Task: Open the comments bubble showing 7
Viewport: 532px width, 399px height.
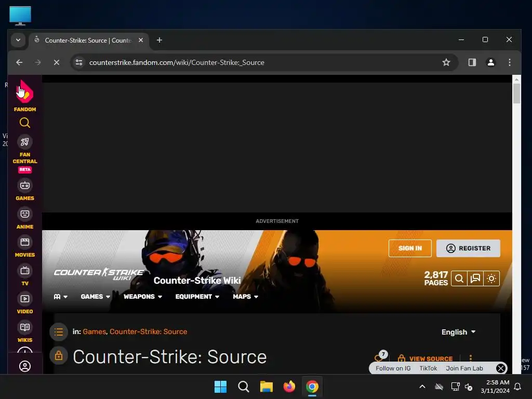Action: pyautogui.click(x=381, y=356)
